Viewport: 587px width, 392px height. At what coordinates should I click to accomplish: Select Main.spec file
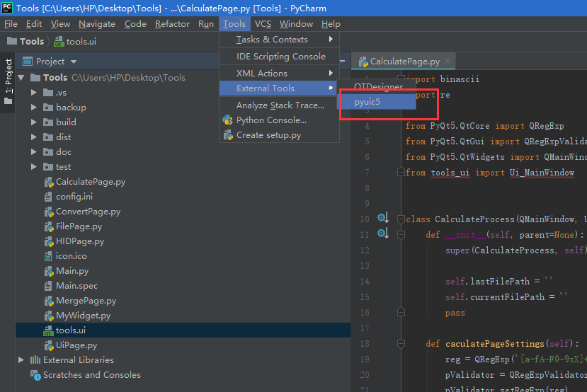click(76, 286)
